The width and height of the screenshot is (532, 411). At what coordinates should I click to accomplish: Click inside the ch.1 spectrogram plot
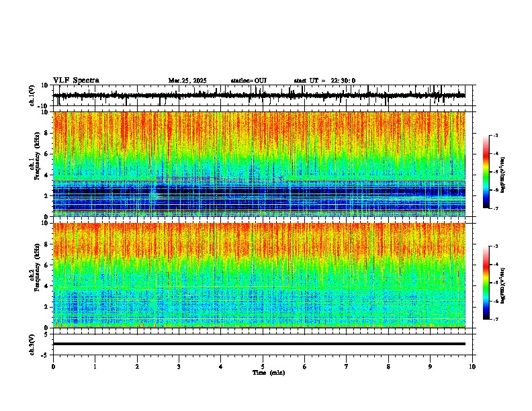tap(259, 164)
